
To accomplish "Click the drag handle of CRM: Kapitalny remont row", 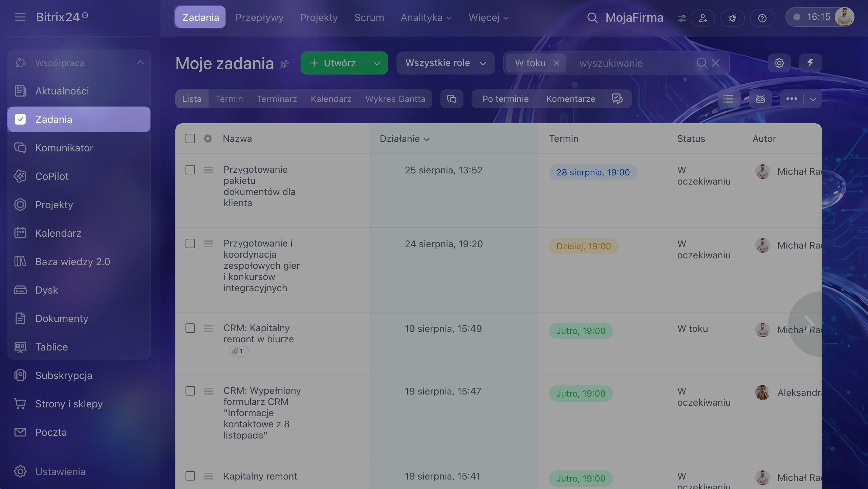I will tap(209, 328).
